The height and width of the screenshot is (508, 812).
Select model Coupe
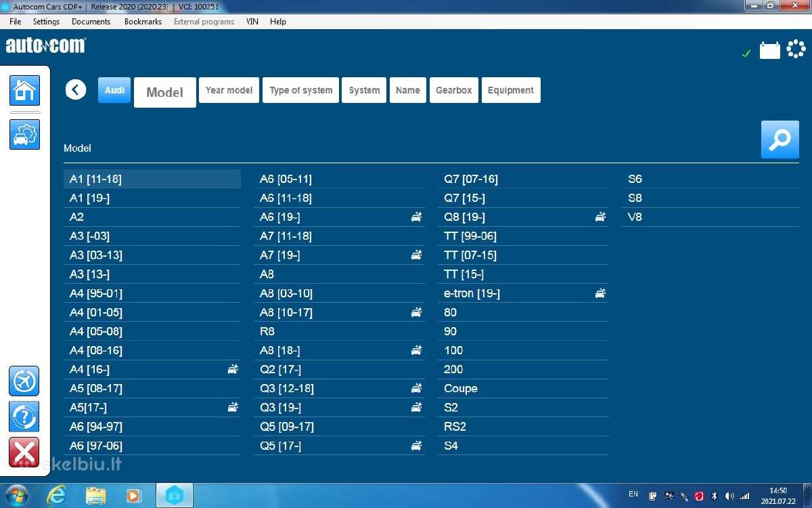[x=523, y=388]
